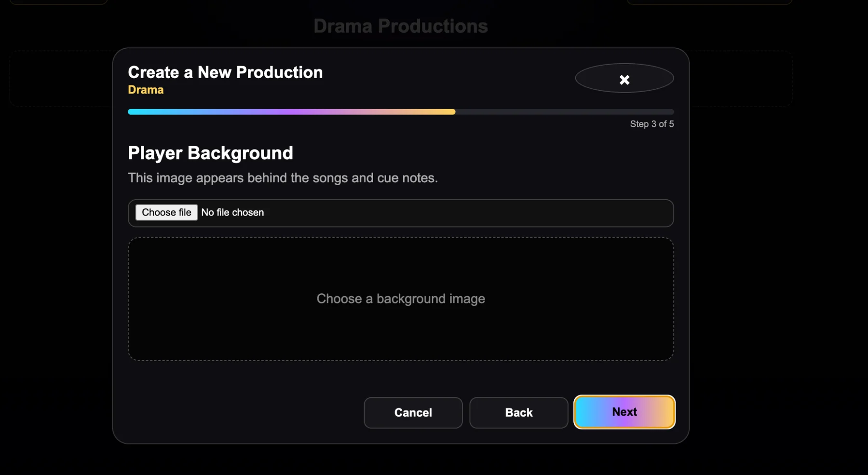Click the 'Step 3 of 5' indicator
This screenshot has width=868, height=475.
click(651, 124)
